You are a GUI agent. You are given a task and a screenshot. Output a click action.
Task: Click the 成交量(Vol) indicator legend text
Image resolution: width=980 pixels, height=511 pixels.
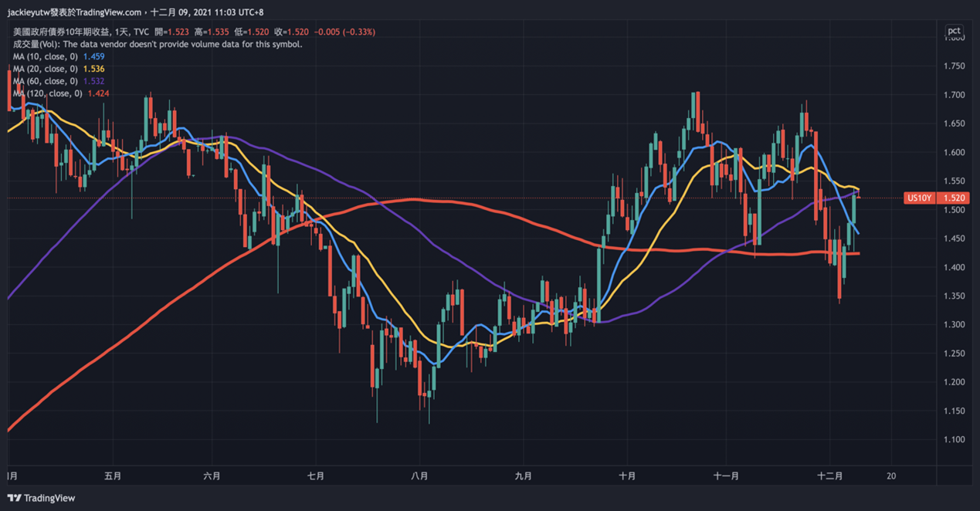[x=31, y=44]
